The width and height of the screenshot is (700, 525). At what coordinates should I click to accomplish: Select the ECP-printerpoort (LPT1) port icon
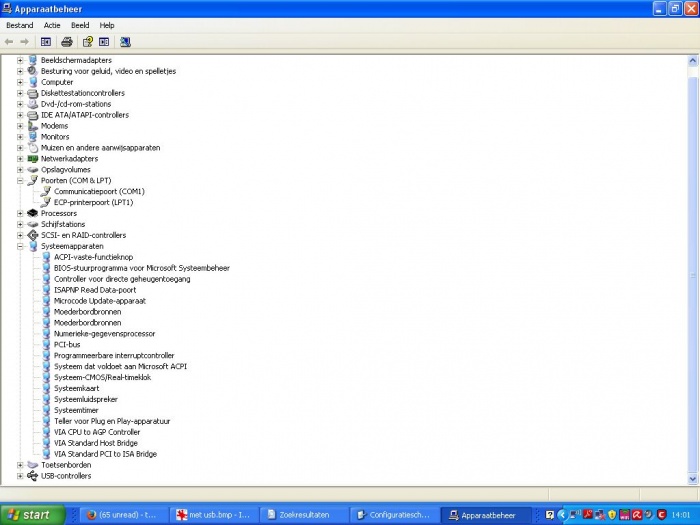coord(46,202)
